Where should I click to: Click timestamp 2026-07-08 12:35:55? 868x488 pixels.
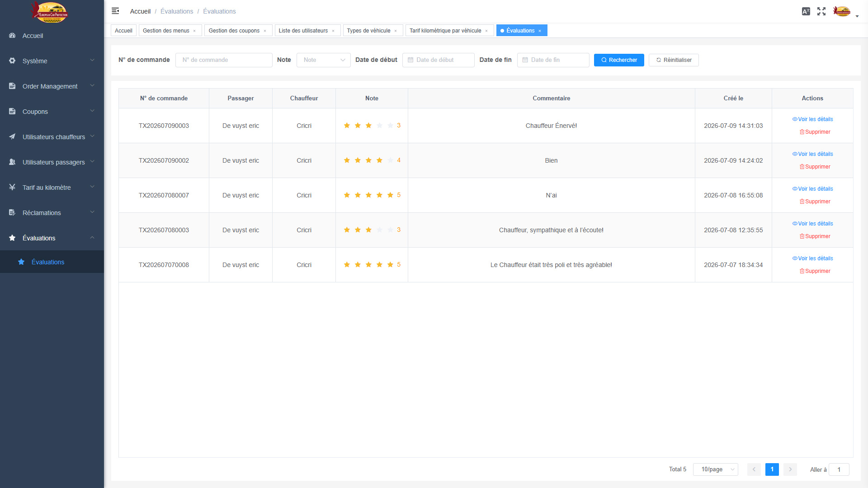tap(733, 230)
